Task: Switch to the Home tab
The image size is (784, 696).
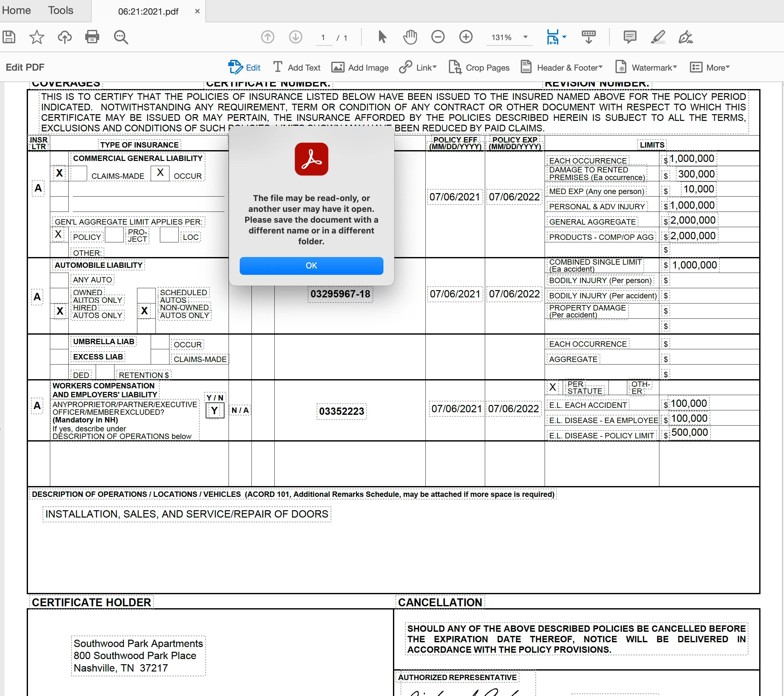Action: [16, 10]
